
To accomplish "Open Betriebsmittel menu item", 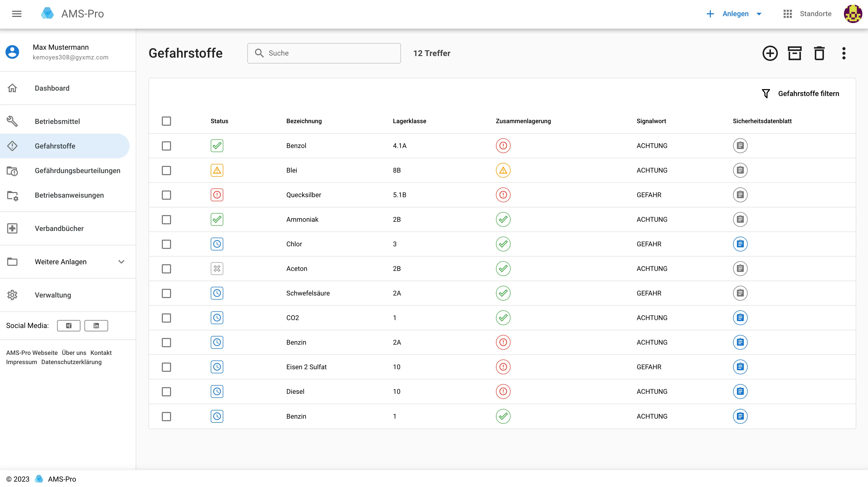I will pyautogui.click(x=57, y=121).
